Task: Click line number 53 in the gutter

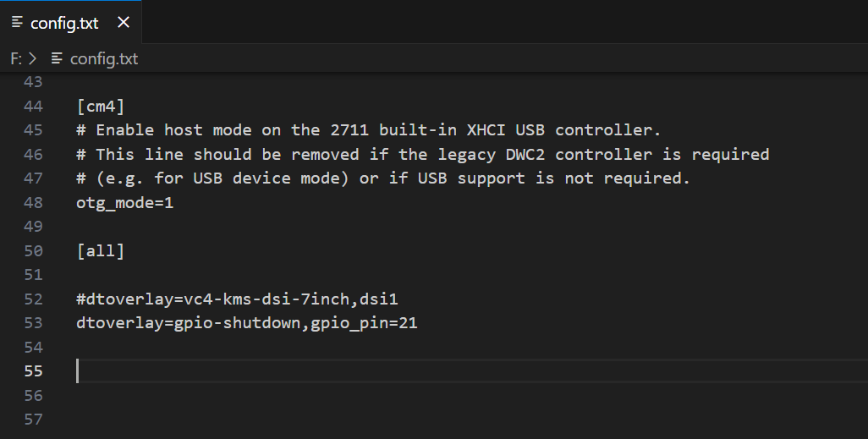Action: click(33, 323)
